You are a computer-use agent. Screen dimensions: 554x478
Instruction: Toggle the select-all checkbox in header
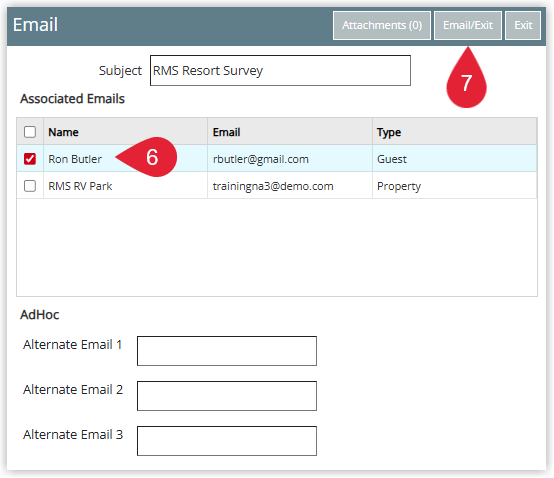click(x=30, y=132)
